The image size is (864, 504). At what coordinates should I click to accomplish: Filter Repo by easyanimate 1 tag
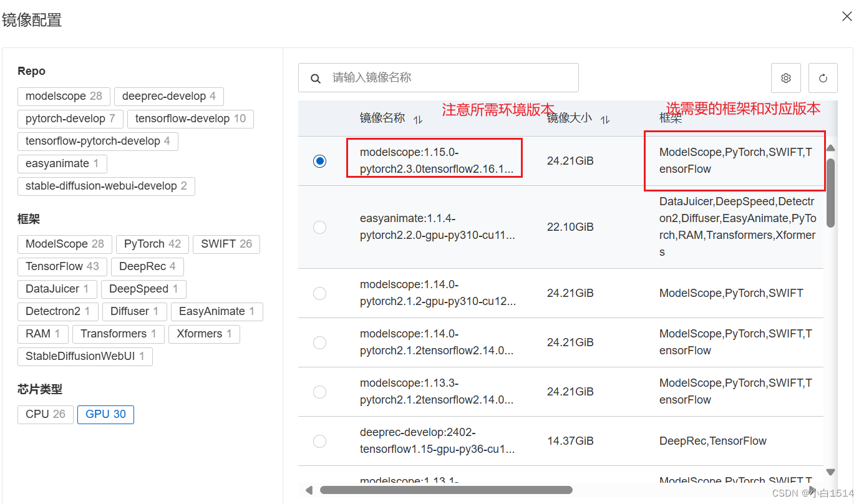[x=62, y=163]
